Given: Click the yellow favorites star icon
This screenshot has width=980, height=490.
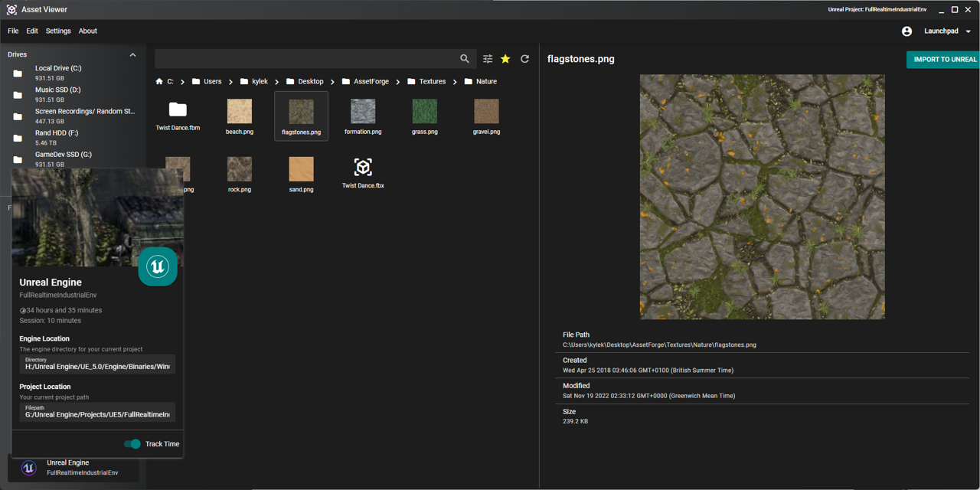Looking at the screenshot, I should [x=505, y=59].
